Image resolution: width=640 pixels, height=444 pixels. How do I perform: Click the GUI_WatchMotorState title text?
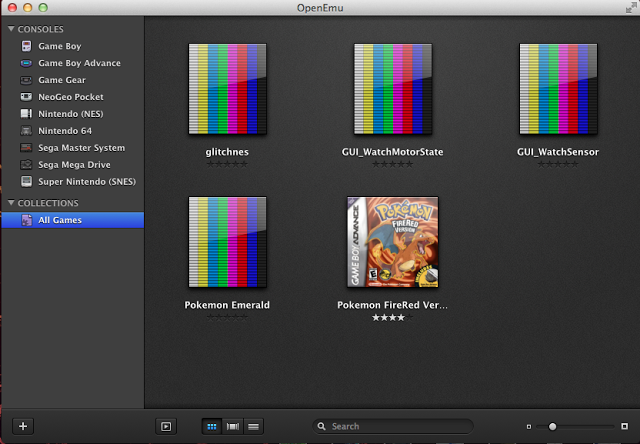392,152
